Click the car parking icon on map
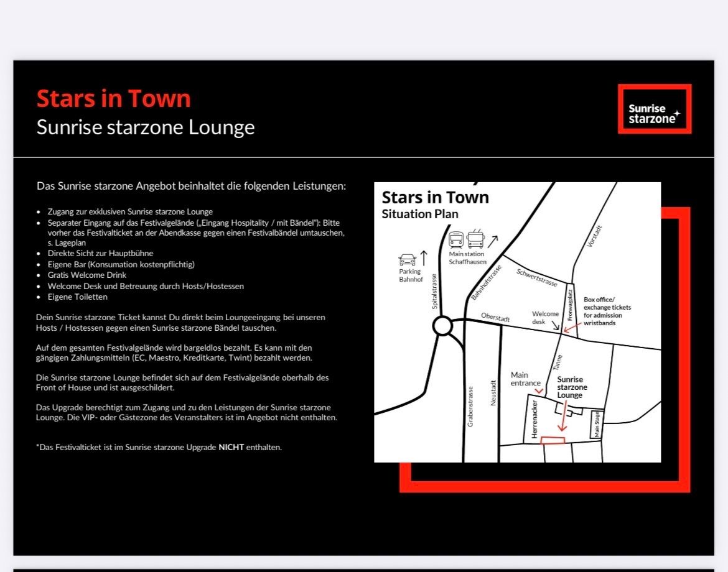 click(407, 260)
